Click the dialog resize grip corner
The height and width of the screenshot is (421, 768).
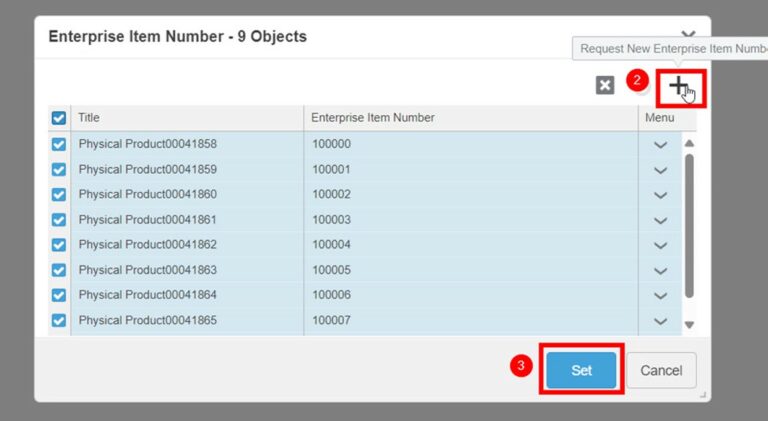[704, 396]
